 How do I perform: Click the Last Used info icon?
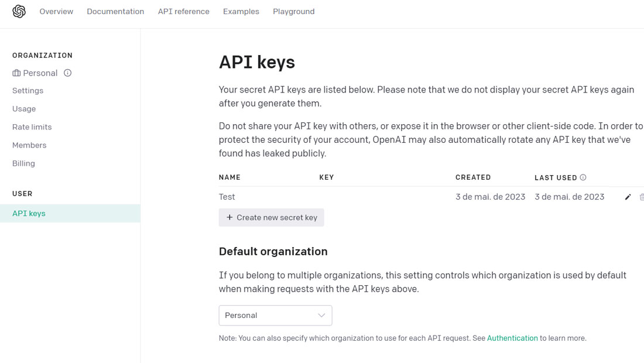583,177
